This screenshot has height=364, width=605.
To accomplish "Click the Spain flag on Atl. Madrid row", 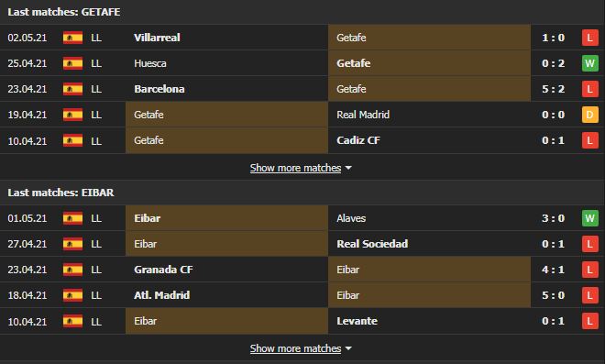I will pyautogui.click(x=72, y=295).
